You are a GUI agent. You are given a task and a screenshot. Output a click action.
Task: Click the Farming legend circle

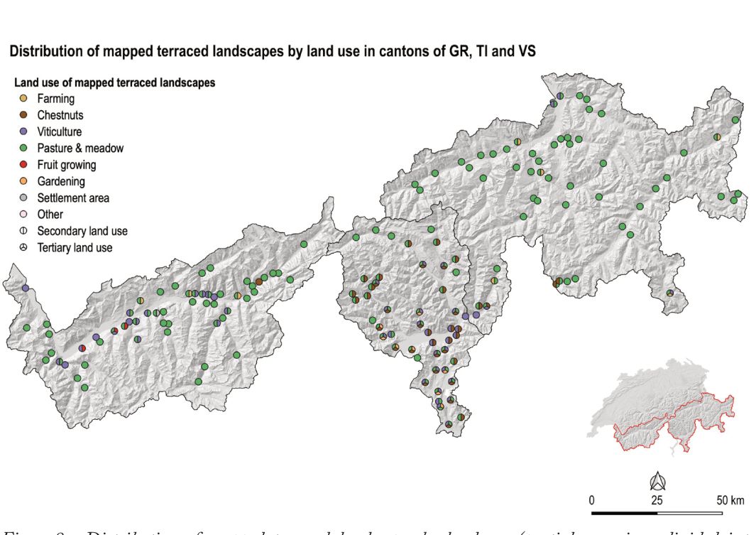click(x=23, y=99)
